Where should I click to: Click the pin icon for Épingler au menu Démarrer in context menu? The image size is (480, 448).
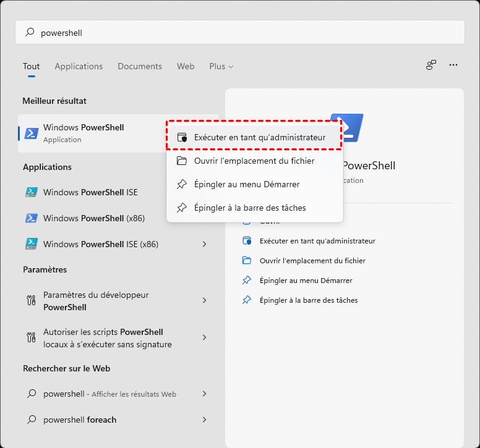pos(182,184)
